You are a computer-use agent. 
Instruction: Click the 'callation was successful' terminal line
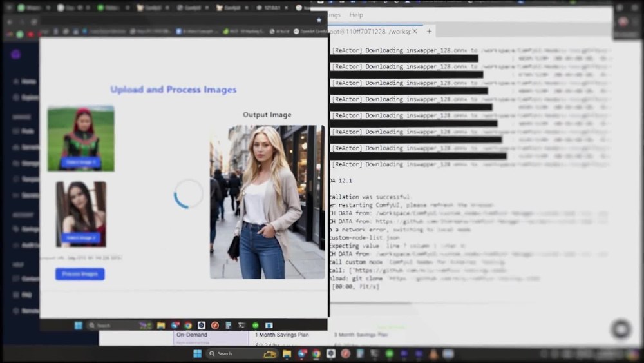point(370,197)
